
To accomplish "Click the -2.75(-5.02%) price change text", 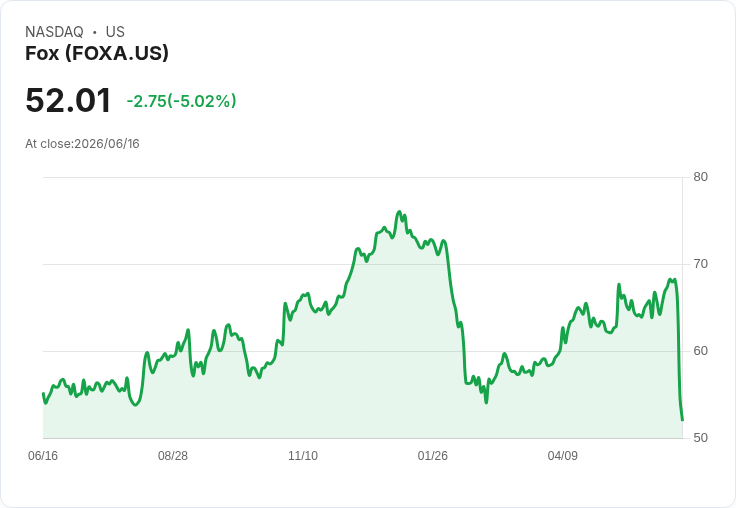I will (x=181, y=101).
